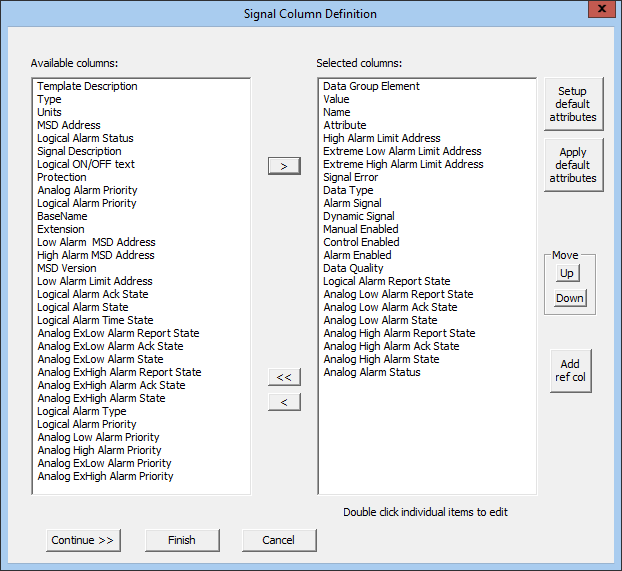The height and width of the screenshot is (571, 622).
Task: Select Manual Enabled in Selected columns
Action: point(361,229)
